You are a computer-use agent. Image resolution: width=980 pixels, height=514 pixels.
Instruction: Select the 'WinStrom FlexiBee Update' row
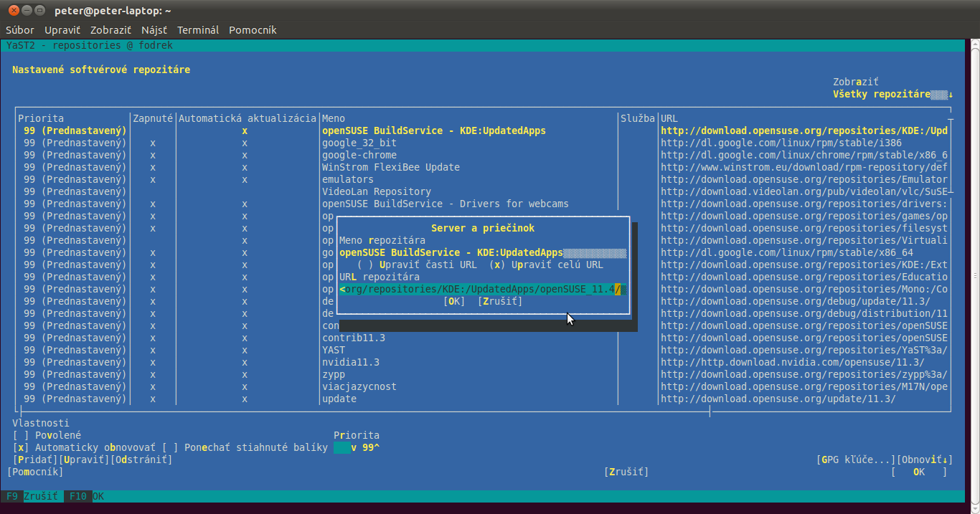[483, 167]
